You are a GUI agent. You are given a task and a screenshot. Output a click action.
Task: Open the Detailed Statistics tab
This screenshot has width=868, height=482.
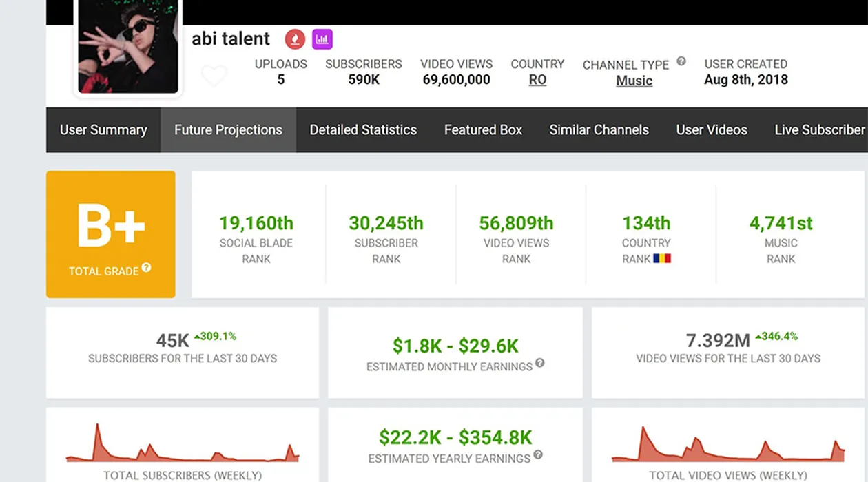click(363, 129)
